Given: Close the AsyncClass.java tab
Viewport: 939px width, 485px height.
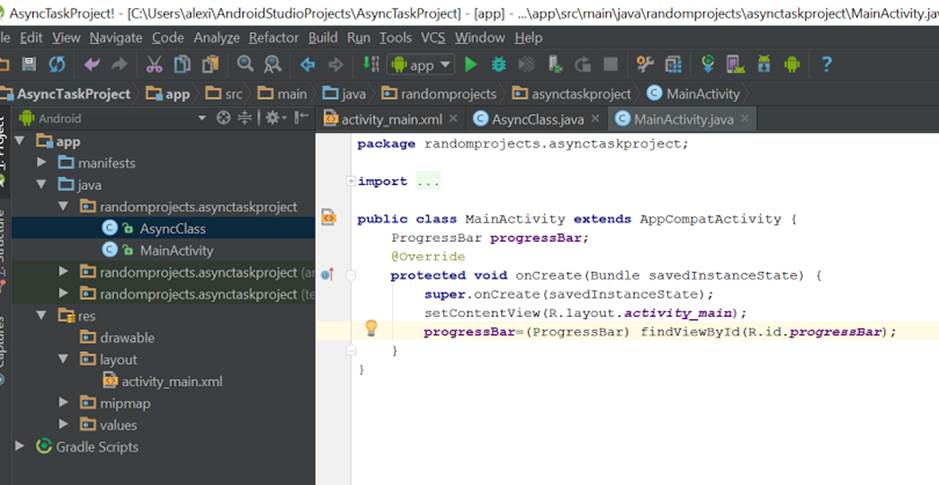Looking at the screenshot, I should coord(595,119).
